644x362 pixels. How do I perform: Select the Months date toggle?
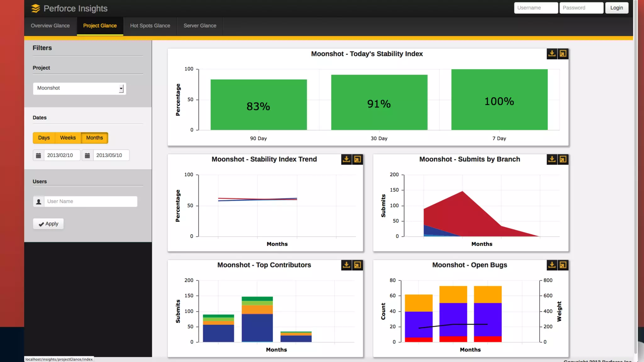[94, 138]
